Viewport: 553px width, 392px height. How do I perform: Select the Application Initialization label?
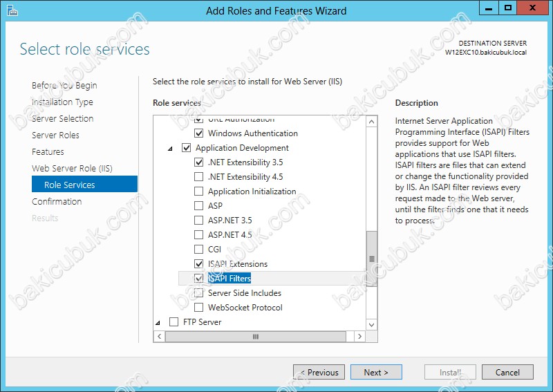252,192
